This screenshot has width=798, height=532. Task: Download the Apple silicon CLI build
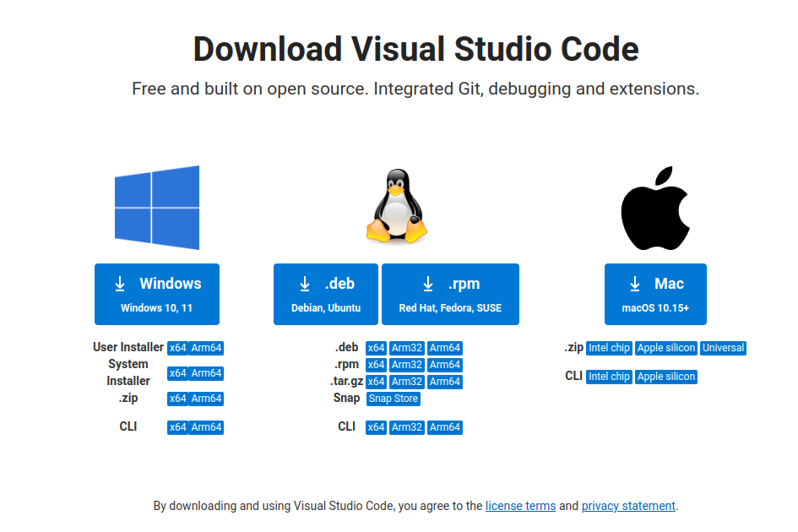coord(666,376)
